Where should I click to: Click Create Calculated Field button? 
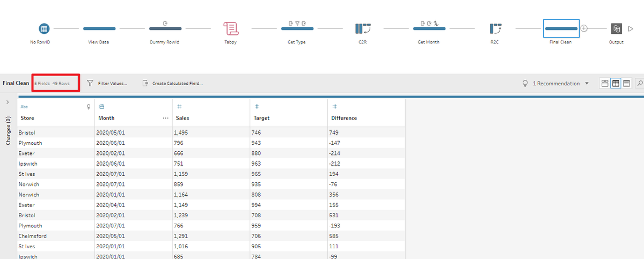point(172,83)
